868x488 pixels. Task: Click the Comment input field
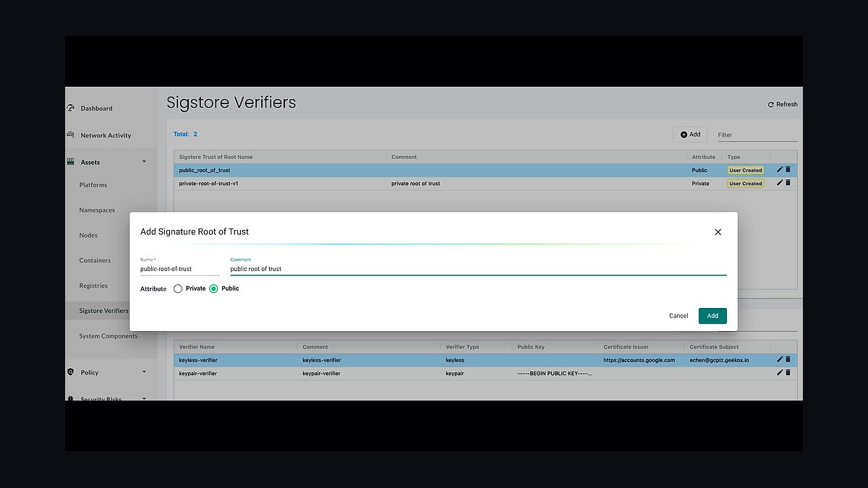pyautogui.click(x=478, y=269)
